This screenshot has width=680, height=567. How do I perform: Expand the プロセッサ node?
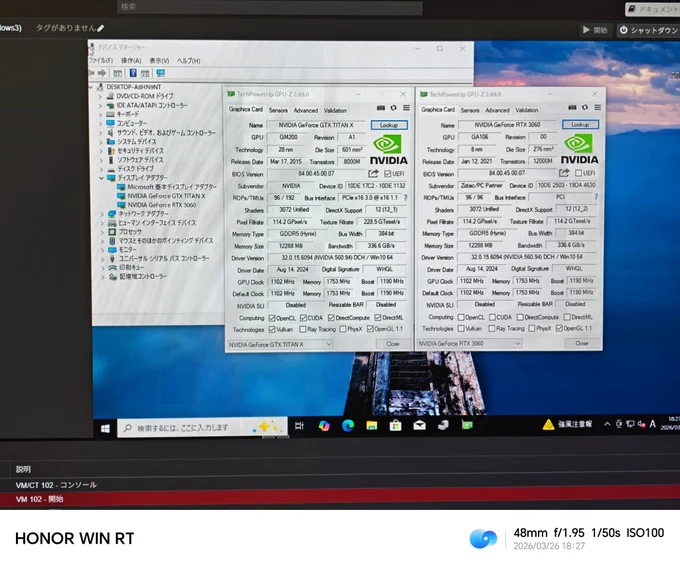click(x=102, y=232)
